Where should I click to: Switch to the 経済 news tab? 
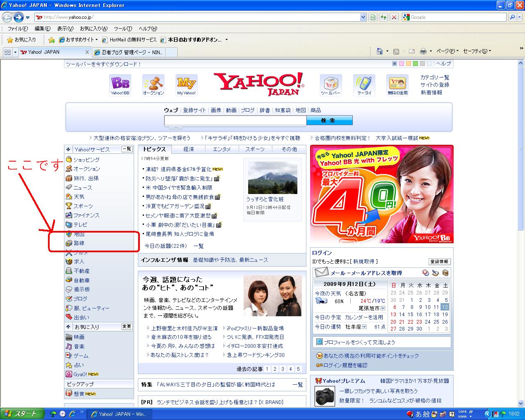[x=189, y=149]
